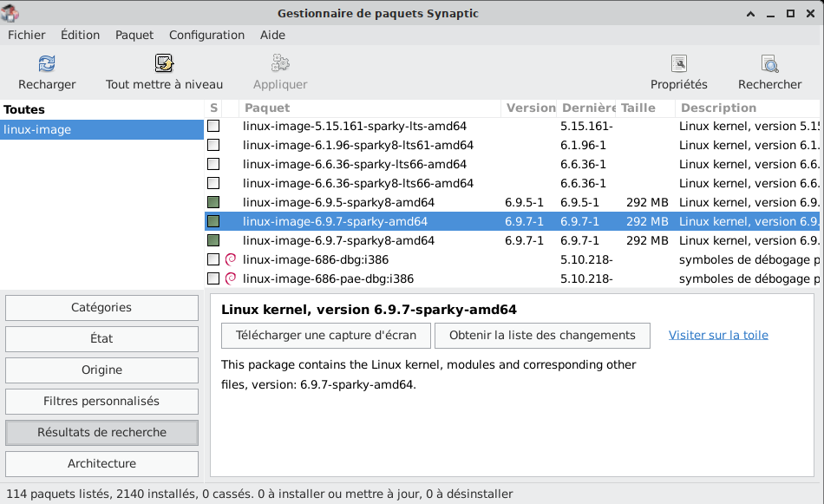Select the linux-image entry in left list

coord(102,129)
